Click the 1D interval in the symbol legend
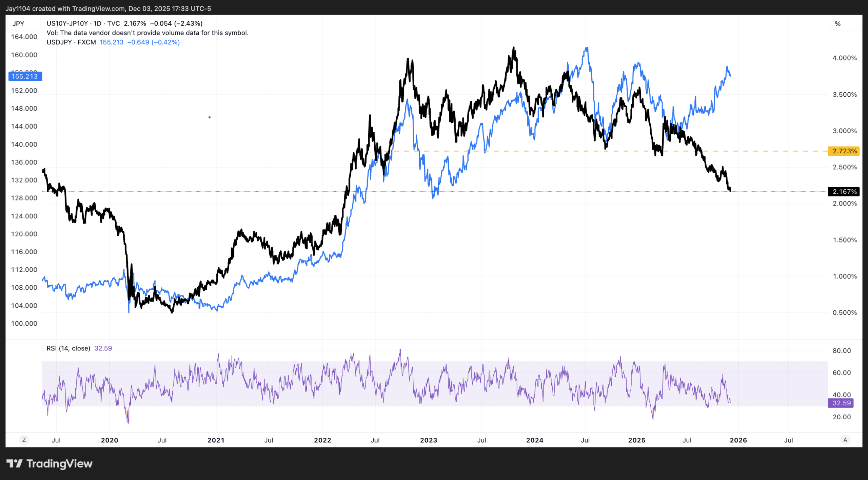Viewport: 868px width, 480px height. [x=97, y=23]
